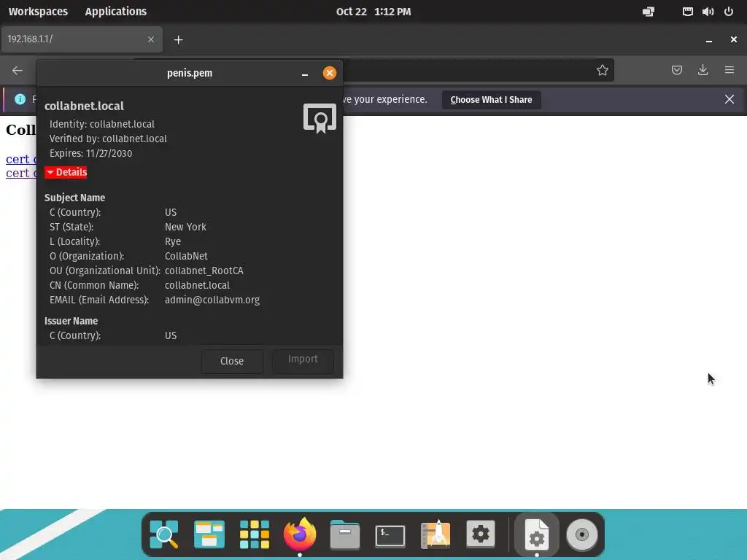Viewport: 747px width, 560px height.
Task: Open Workspaces in top panel
Action: pyautogui.click(x=38, y=12)
